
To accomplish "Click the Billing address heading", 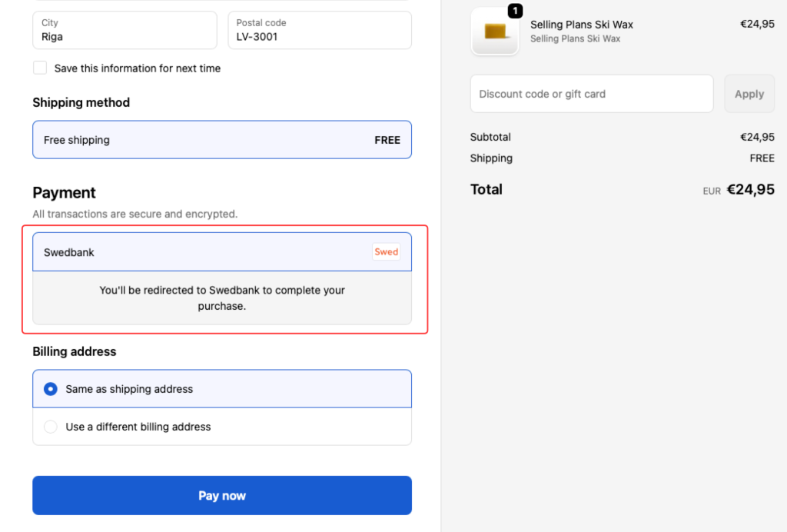I will click(x=75, y=351).
